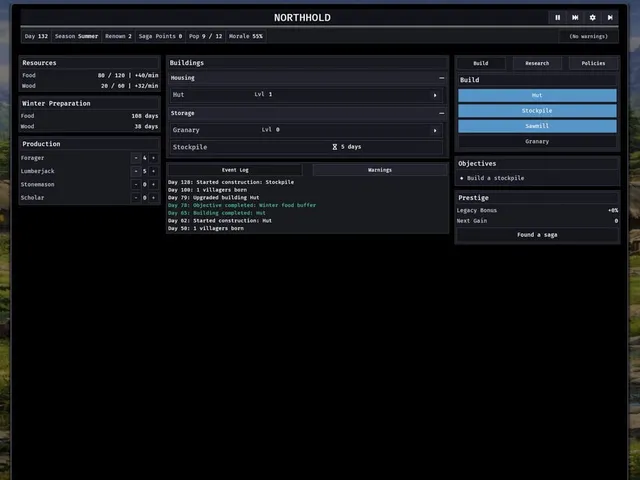640x480 pixels.
Task: Expand the Granary row arrow
Action: [x=435, y=131]
